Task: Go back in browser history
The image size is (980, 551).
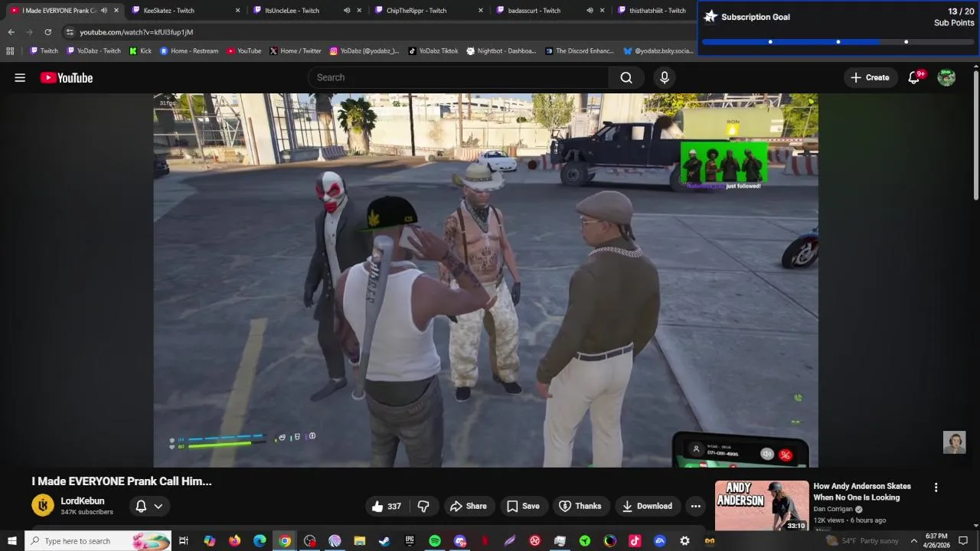Action: coord(11,32)
